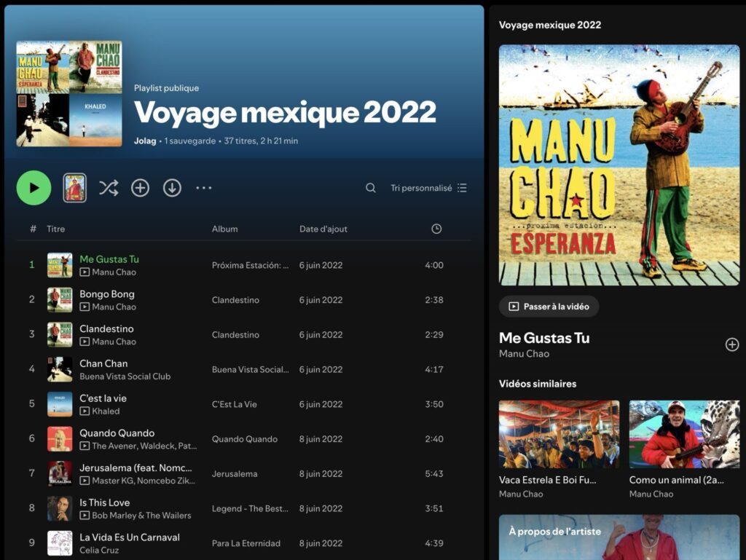Click the Chan Chan cover thumbnail

[x=60, y=369]
